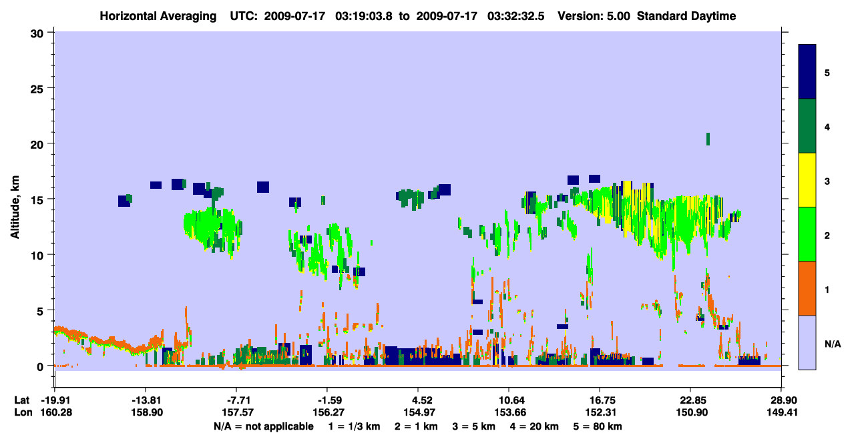Click the 'Lat' row label
Viewport: 868px width, 445px height.
coord(22,400)
